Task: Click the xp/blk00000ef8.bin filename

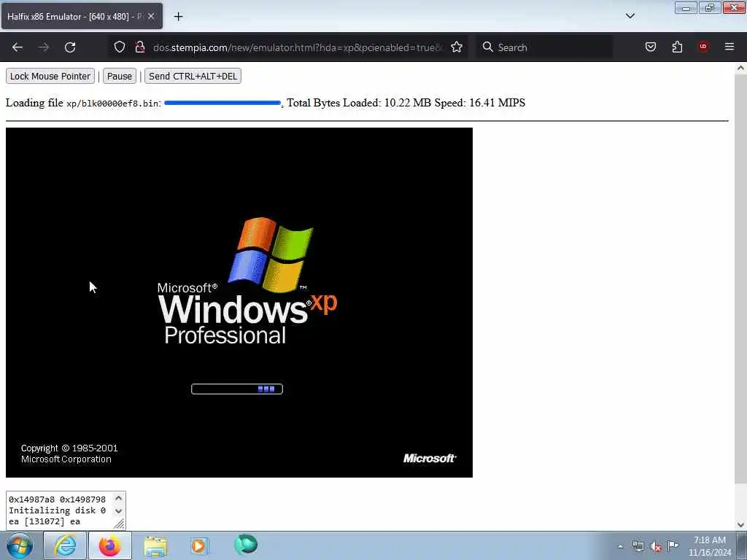Action: tap(112, 104)
